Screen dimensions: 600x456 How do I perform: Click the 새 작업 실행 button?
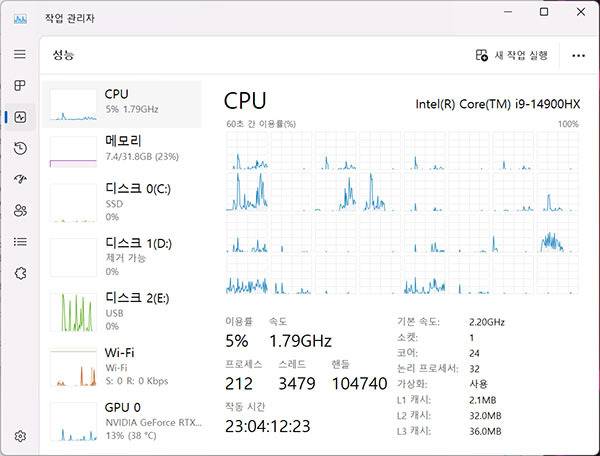pyautogui.click(x=513, y=56)
